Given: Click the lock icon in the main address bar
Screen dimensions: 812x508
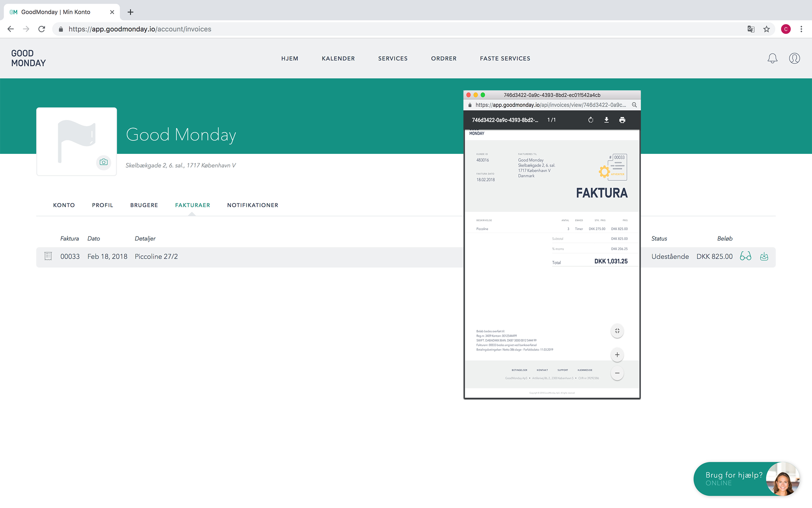Looking at the screenshot, I should (61, 29).
